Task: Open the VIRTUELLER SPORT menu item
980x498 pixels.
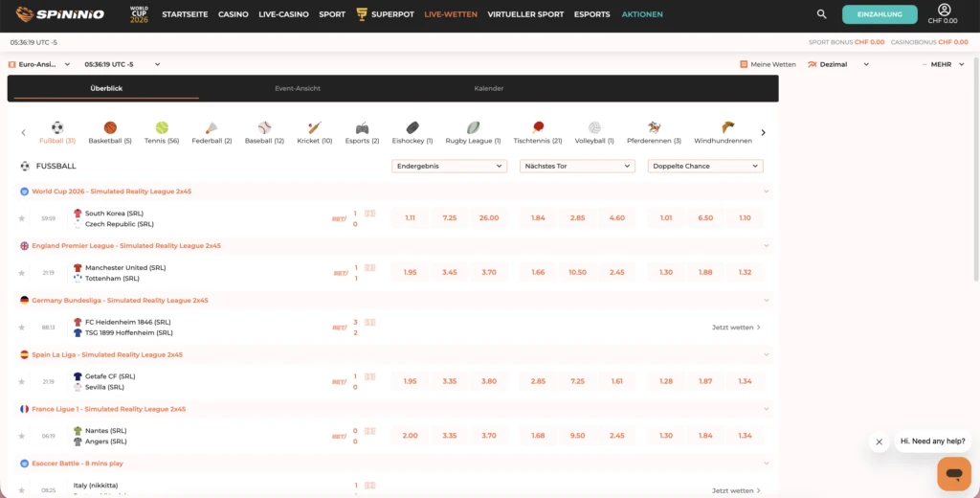Action: (x=525, y=14)
